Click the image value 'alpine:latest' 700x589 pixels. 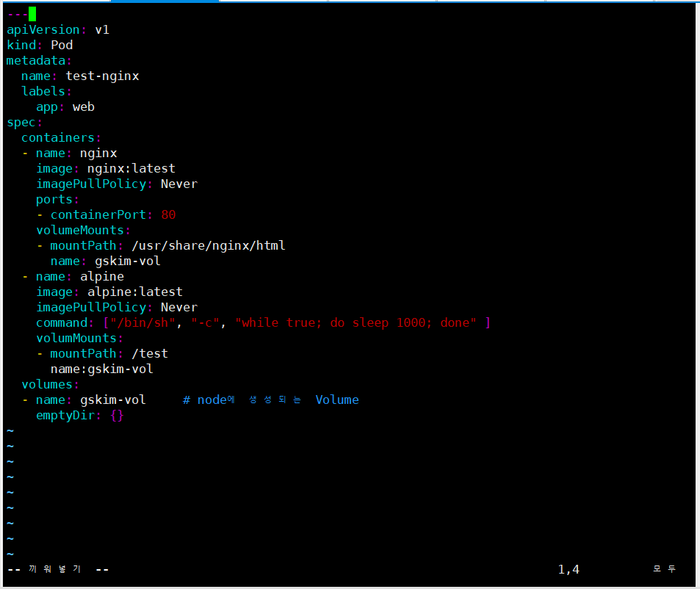[x=135, y=292]
